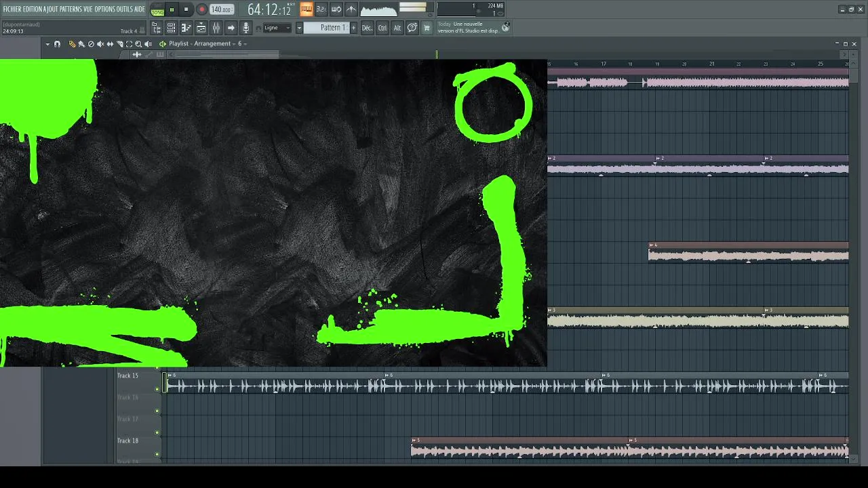The width and height of the screenshot is (868, 488).
Task: Click the green Playlist speaker icon
Action: [163, 44]
